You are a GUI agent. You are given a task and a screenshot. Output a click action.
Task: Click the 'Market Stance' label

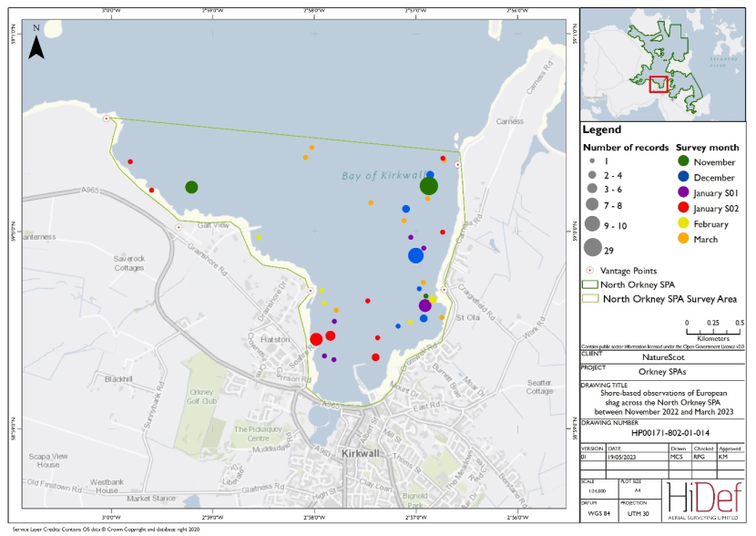[x=151, y=499]
